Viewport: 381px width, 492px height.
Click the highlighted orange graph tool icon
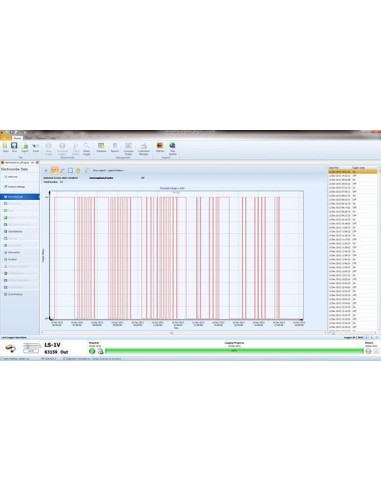tap(55, 170)
